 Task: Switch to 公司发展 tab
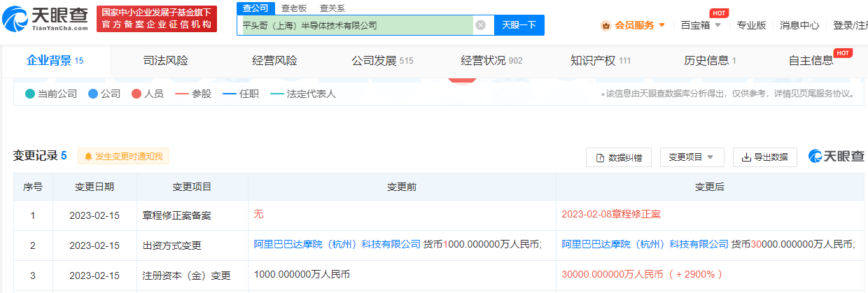[x=382, y=61]
